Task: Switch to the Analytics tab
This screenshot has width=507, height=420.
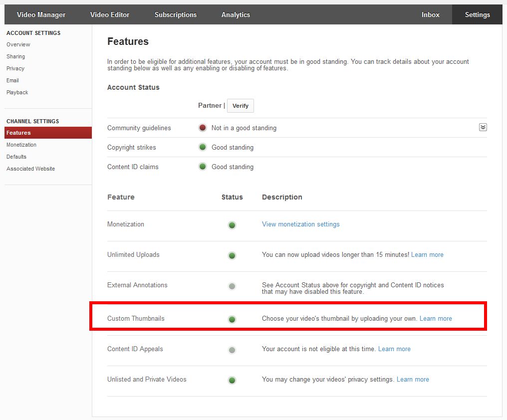Action: click(x=236, y=14)
